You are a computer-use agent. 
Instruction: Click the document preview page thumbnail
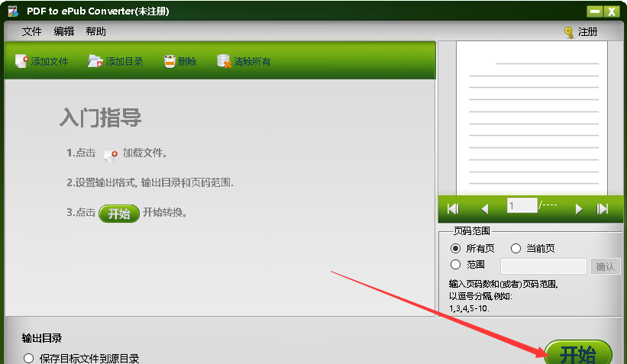click(x=532, y=118)
